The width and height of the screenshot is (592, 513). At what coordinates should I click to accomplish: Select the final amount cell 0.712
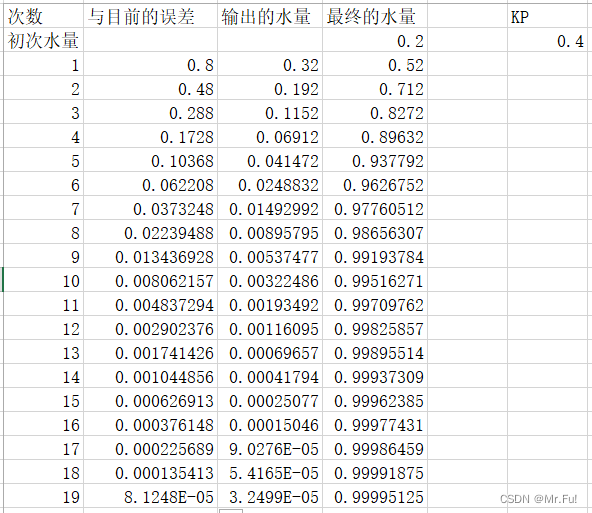(375, 88)
